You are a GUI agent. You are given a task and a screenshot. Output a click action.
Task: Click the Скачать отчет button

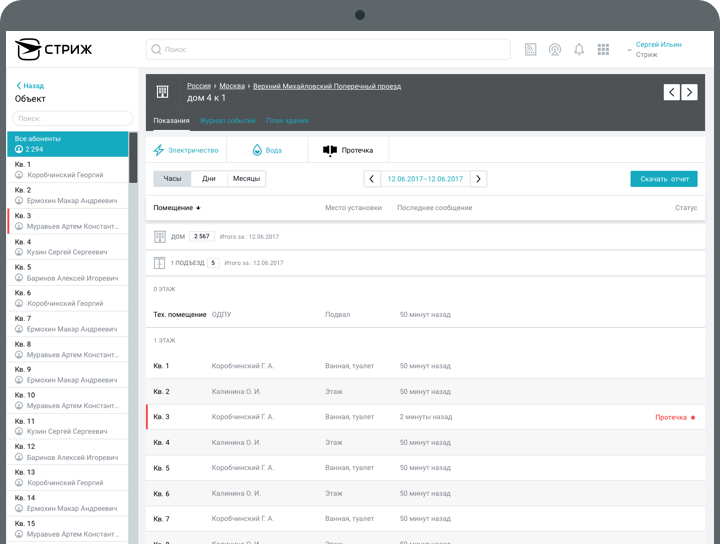click(x=664, y=179)
